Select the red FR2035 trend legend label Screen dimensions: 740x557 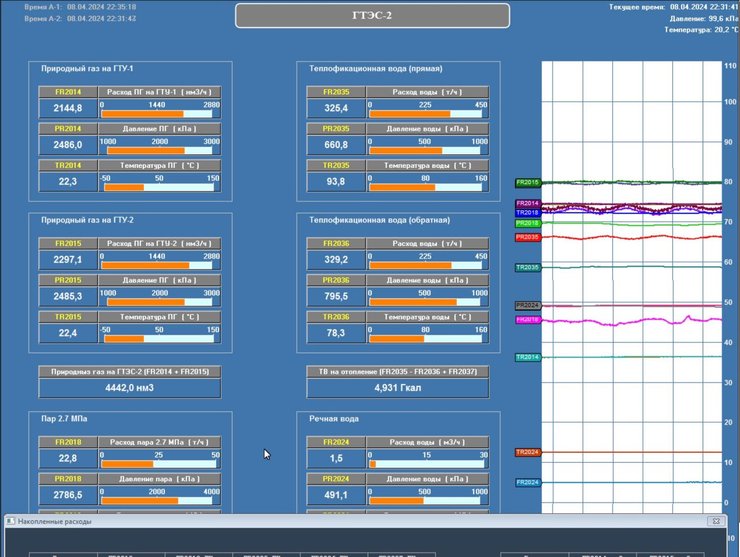[527, 238]
